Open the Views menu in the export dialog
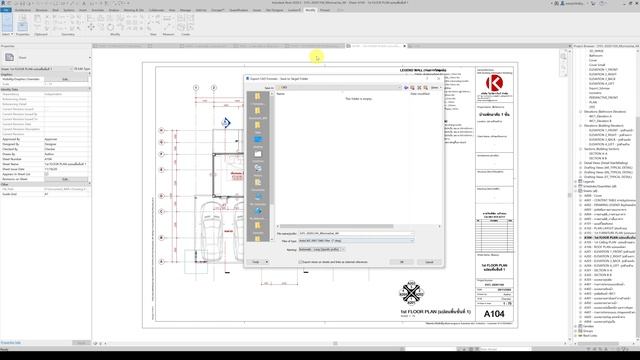The width and height of the screenshot is (640, 360). click(x=436, y=88)
